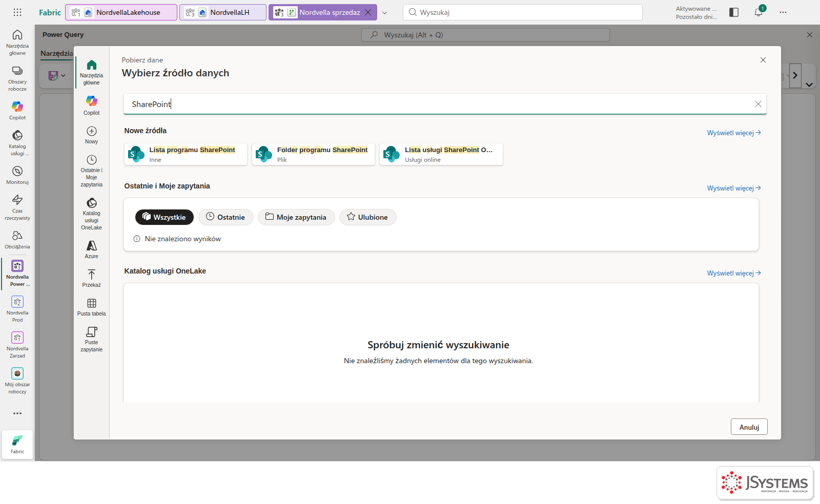
Task: Open Obszary robocze in left navigation
Action: [17, 78]
